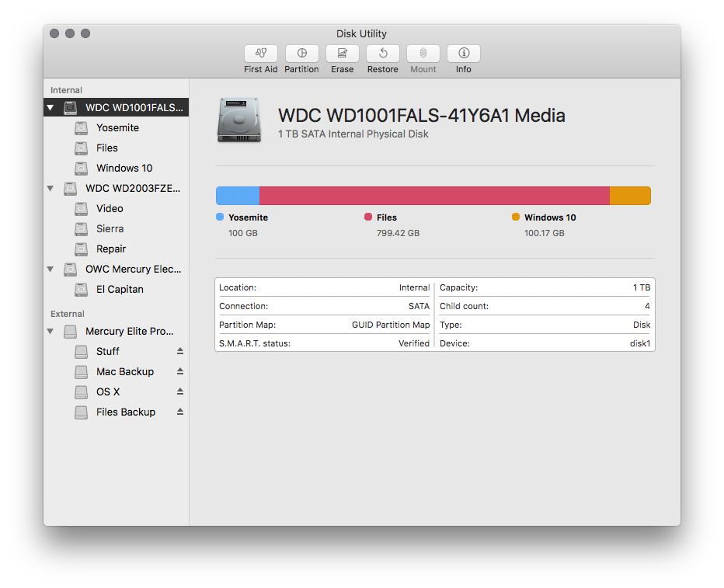Open the Partition tool
This screenshot has width=724, height=588.
(x=301, y=54)
